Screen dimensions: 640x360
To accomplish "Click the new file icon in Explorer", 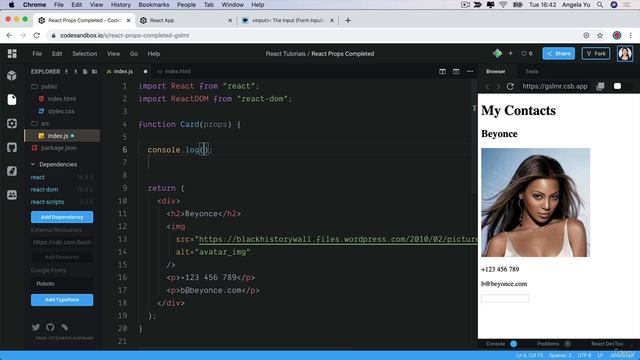I will (x=85, y=71).
